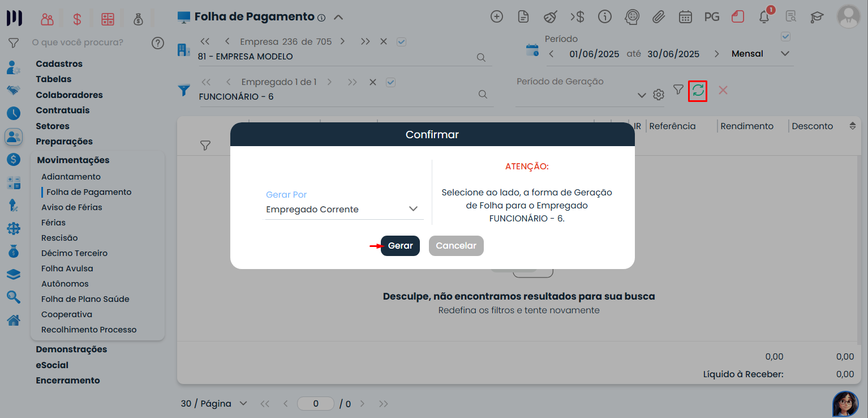
Task: Toggle the checkbox next to Empresa navigation
Action: [402, 42]
